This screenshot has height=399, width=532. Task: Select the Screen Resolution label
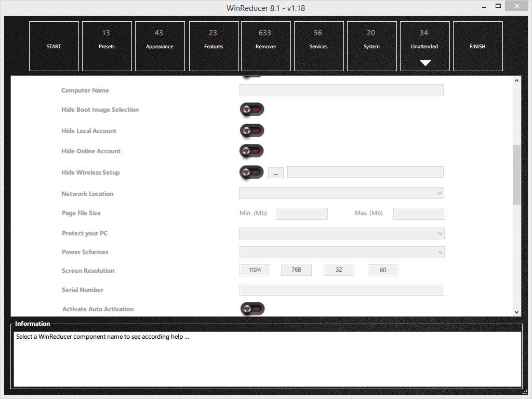coord(88,271)
